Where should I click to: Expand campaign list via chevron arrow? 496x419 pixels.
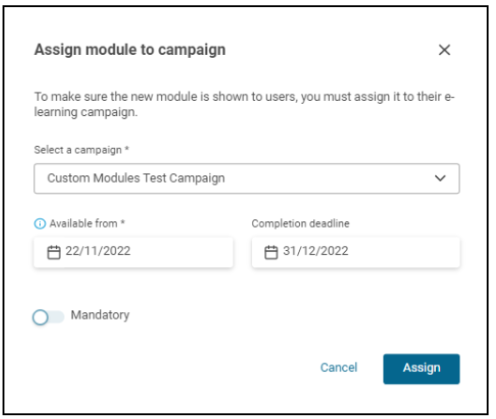point(440,178)
